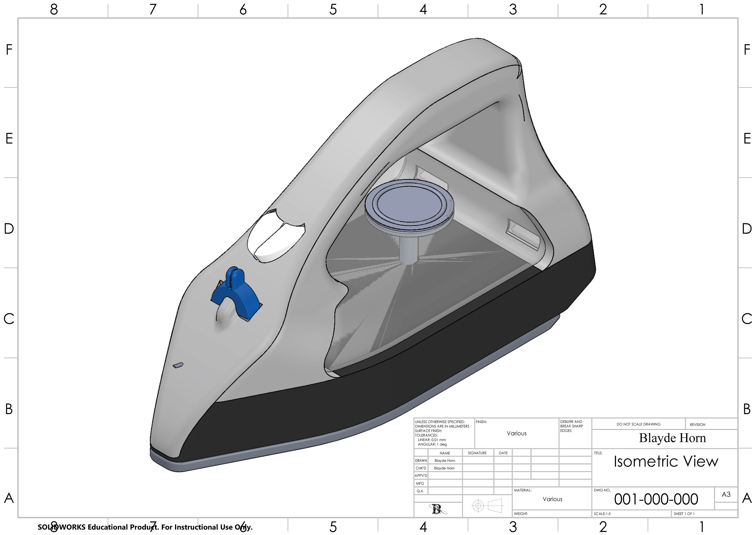The width and height of the screenshot is (756, 535).
Task: Click the CHK'D name cell 'Blayde Horn'
Action: [x=444, y=468]
